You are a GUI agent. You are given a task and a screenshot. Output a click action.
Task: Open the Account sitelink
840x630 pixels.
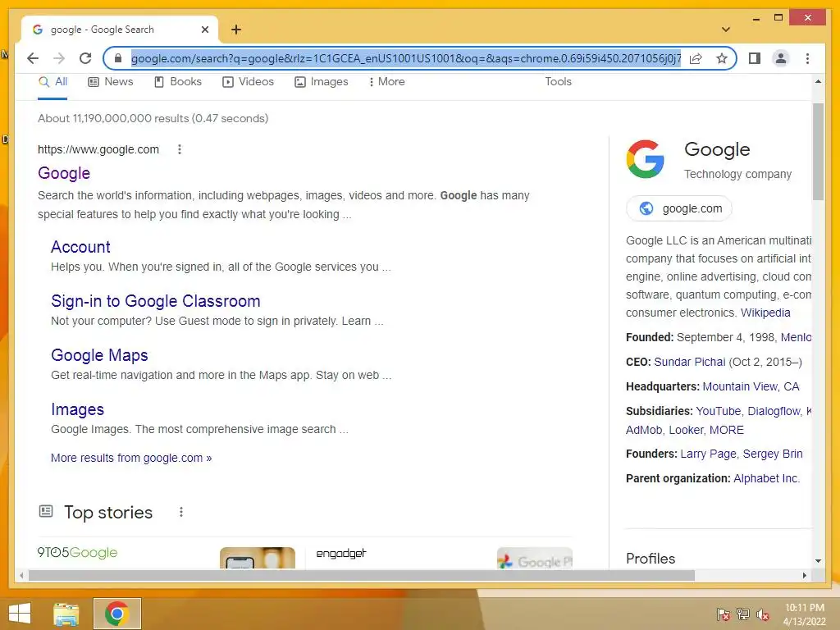click(x=80, y=247)
